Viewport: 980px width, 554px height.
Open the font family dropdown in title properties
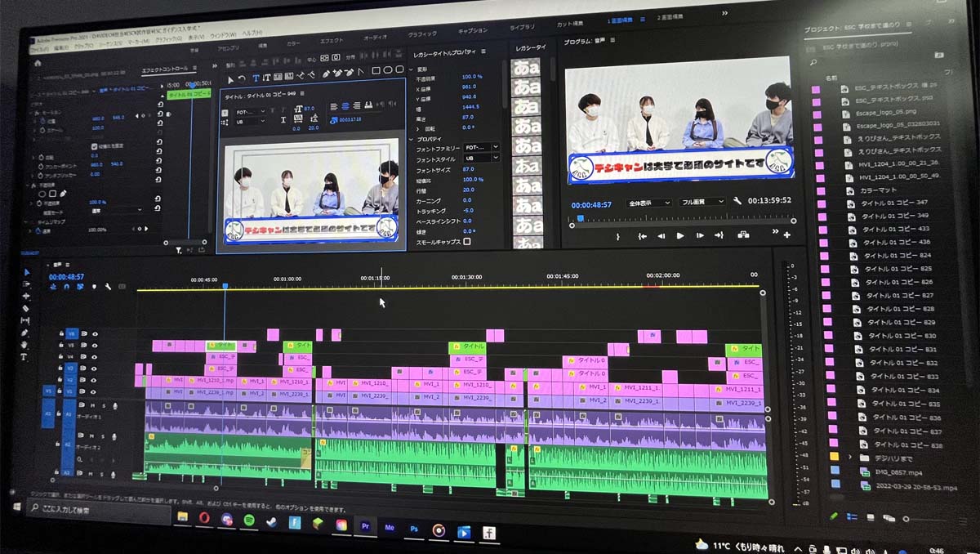(x=481, y=148)
